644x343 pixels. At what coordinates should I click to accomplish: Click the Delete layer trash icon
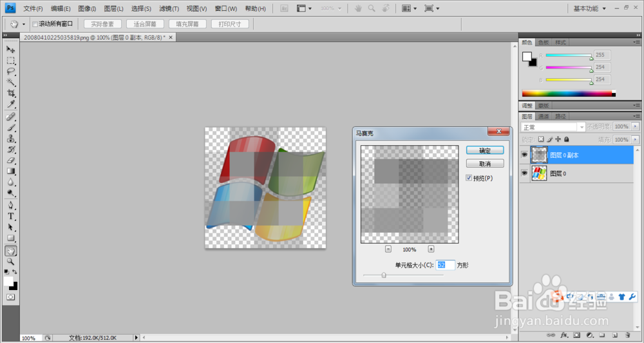tap(627, 335)
